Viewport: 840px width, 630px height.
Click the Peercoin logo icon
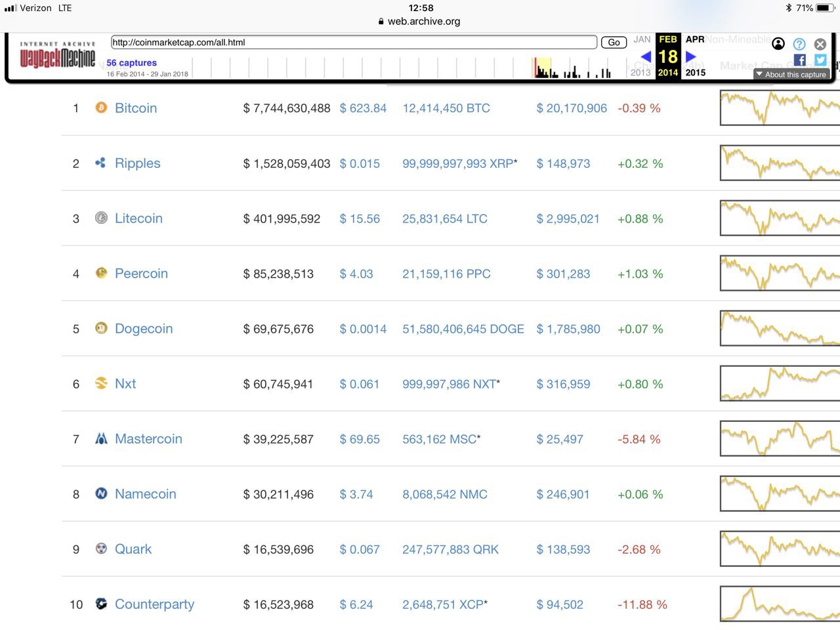click(101, 273)
